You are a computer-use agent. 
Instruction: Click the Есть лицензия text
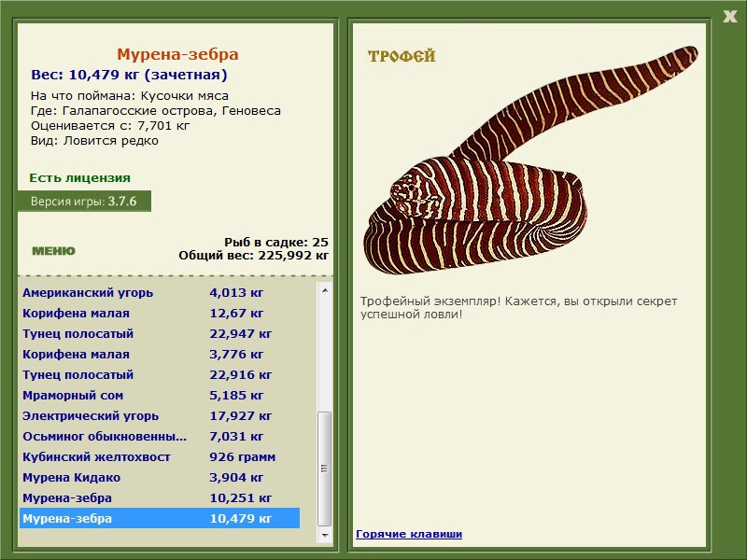coord(79,178)
